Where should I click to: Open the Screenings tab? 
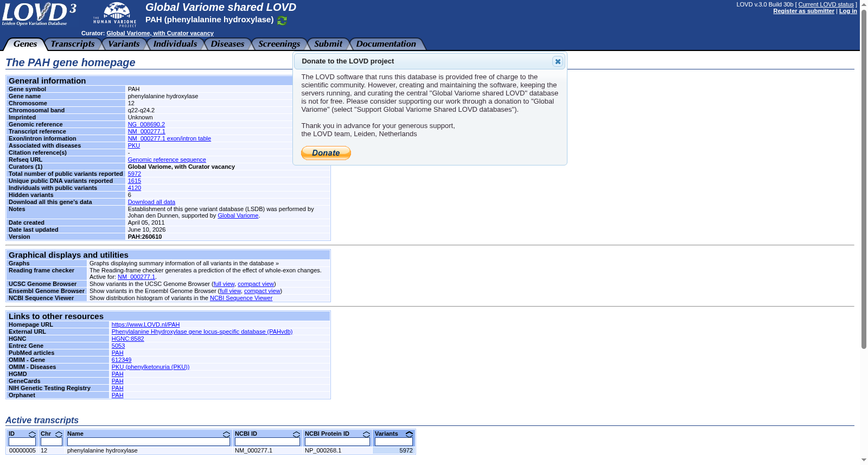pyautogui.click(x=279, y=44)
